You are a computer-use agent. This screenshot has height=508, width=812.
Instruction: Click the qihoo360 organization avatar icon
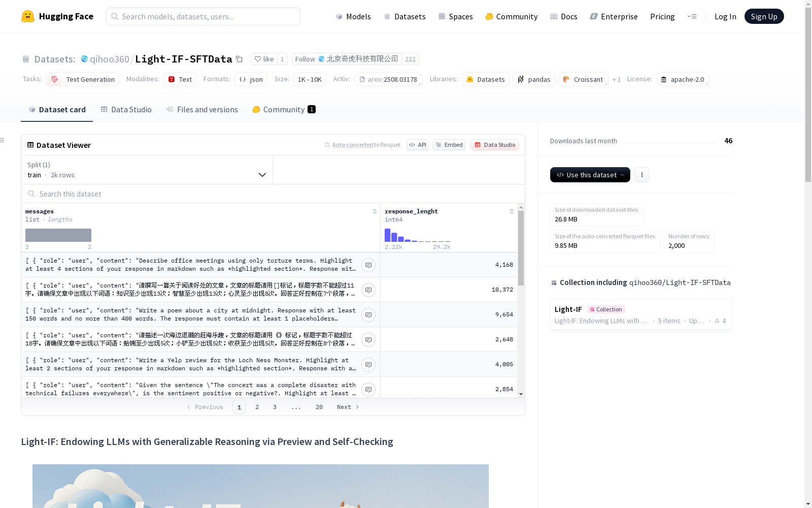click(84, 59)
